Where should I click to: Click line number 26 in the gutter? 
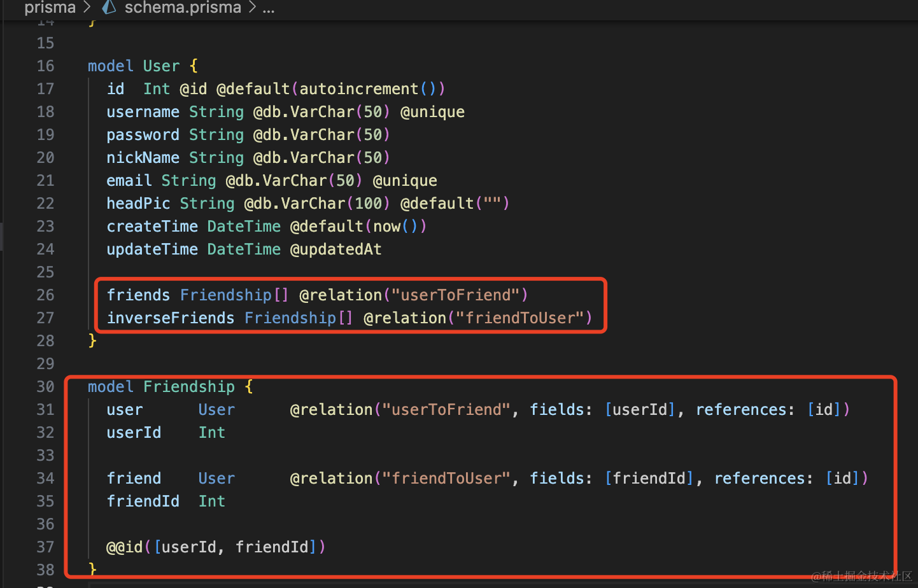pyautogui.click(x=45, y=295)
